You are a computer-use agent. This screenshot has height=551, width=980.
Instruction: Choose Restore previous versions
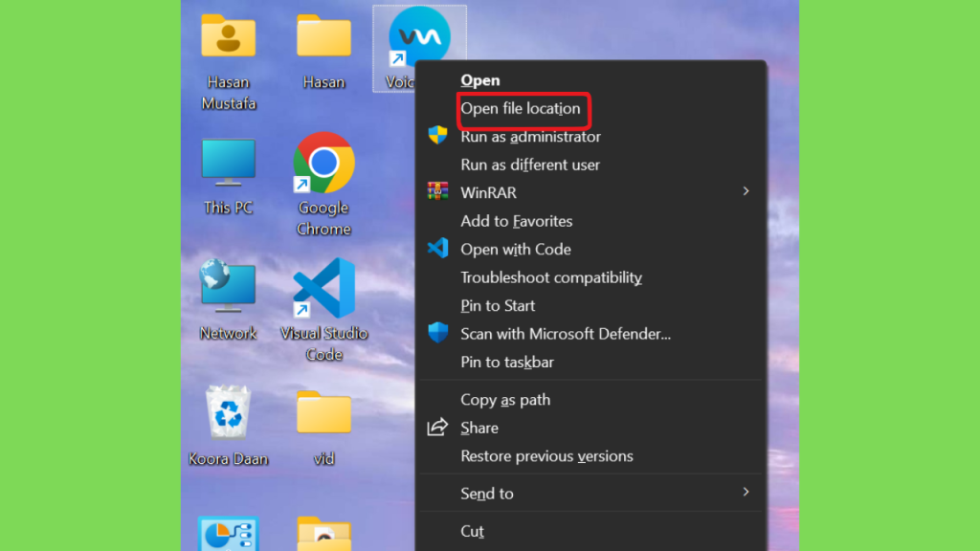point(546,456)
